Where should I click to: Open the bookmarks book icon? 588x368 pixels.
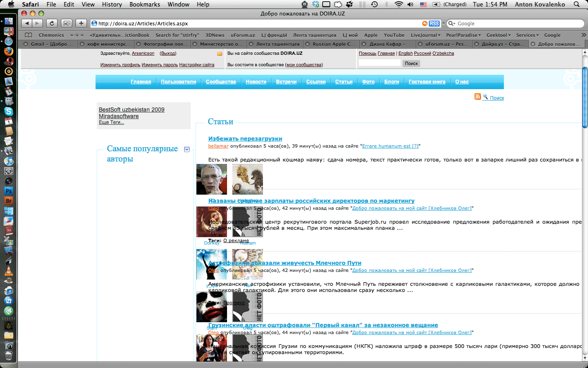[28, 35]
